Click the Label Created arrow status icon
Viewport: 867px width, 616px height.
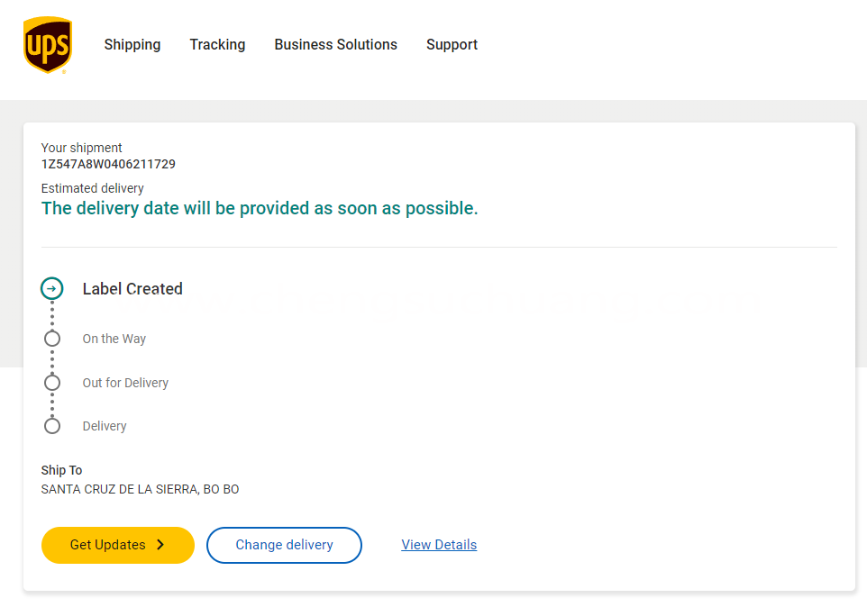(x=52, y=288)
